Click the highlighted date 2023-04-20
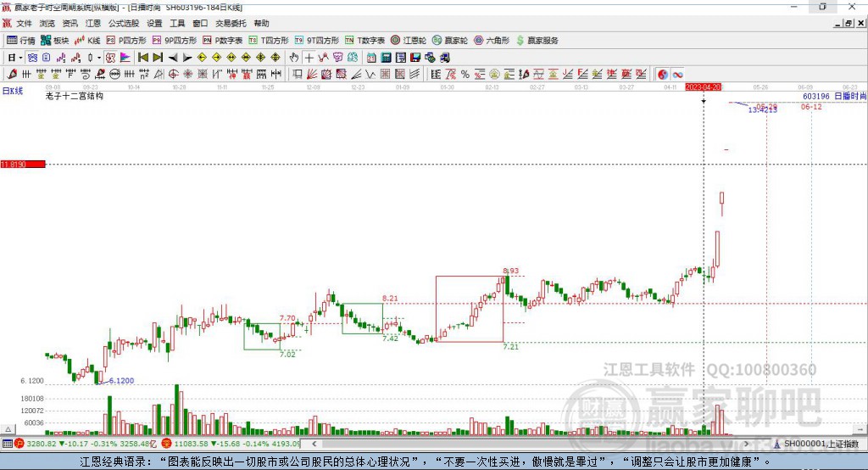Screen dimensions: 868x470 [x=703, y=87]
